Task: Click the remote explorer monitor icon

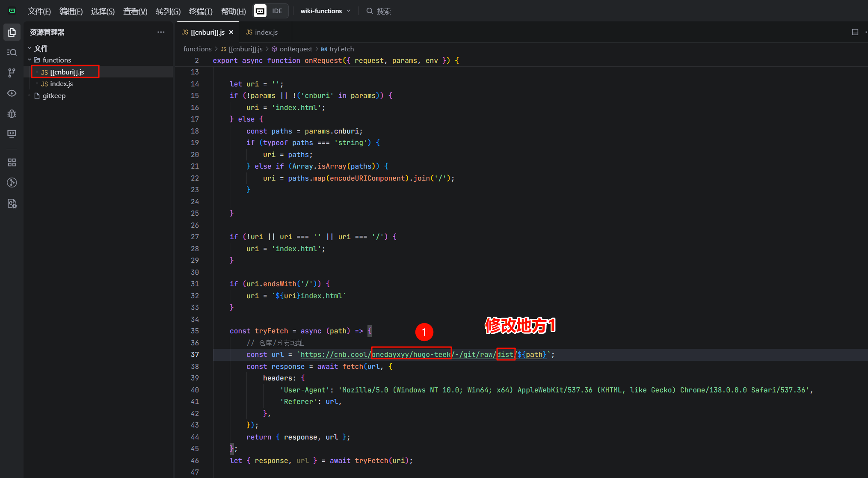Action: (x=12, y=134)
